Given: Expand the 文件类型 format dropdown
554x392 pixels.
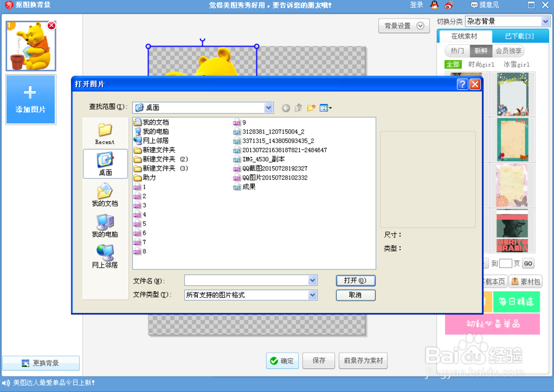Looking at the screenshot, I should (312, 295).
